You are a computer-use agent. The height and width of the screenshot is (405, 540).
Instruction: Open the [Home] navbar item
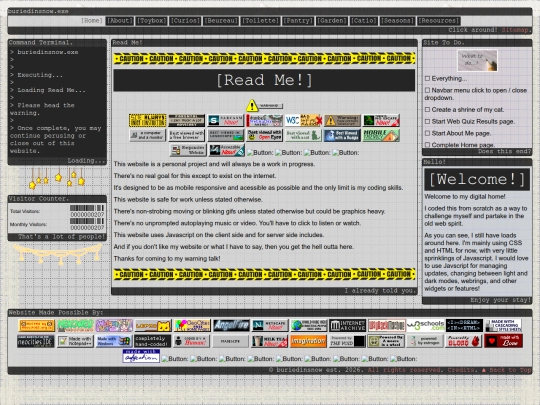(x=92, y=21)
